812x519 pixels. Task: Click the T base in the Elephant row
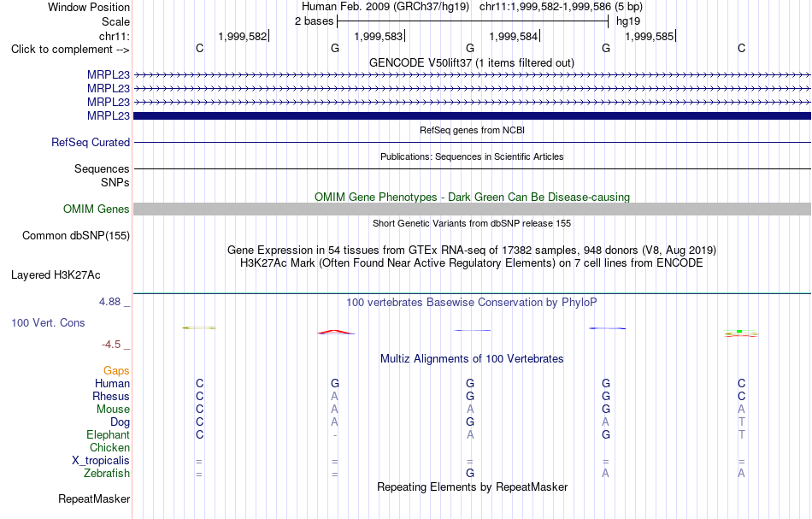tap(742, 434)
